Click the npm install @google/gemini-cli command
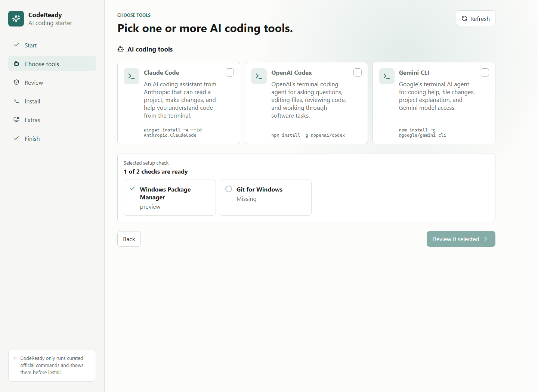538x392 pixels. 422,133
